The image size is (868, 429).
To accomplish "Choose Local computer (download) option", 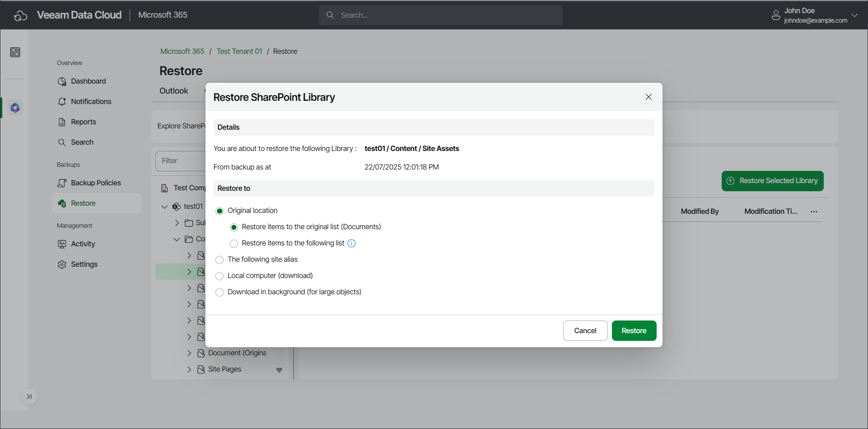I will tap(219, 276).
